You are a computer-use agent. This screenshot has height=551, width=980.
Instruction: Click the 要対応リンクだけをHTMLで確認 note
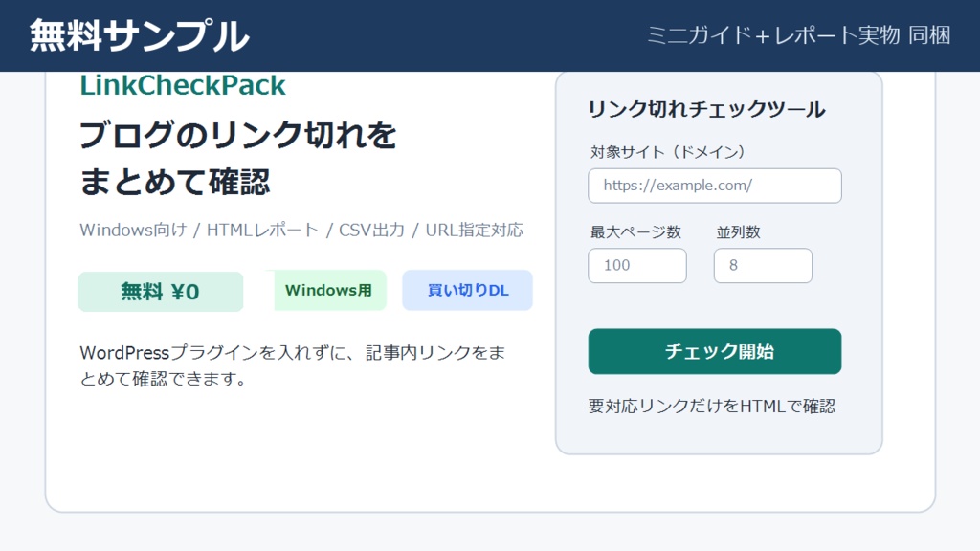pos(712,406)
